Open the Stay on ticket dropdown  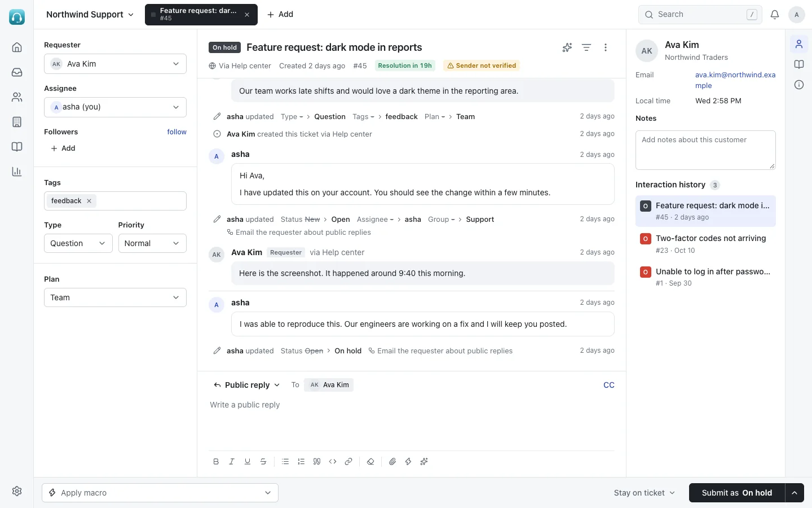[645, 493]
